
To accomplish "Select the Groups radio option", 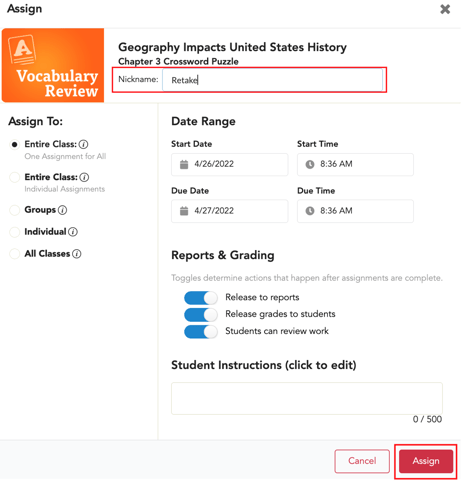I will tap(15, 210).
